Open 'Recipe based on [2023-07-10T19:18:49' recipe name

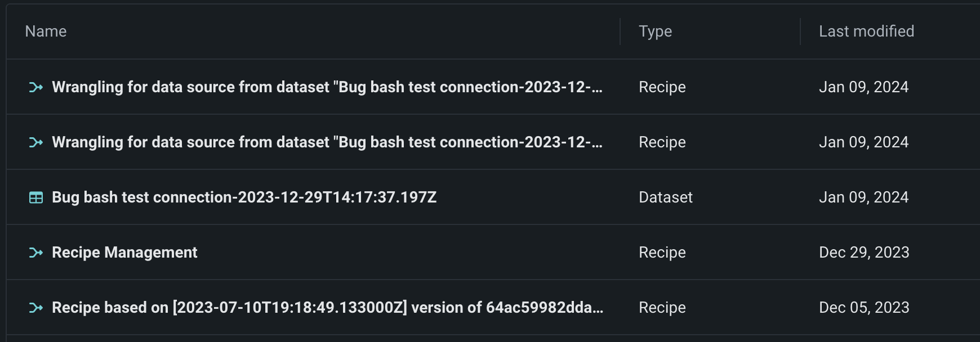(327, 308)
